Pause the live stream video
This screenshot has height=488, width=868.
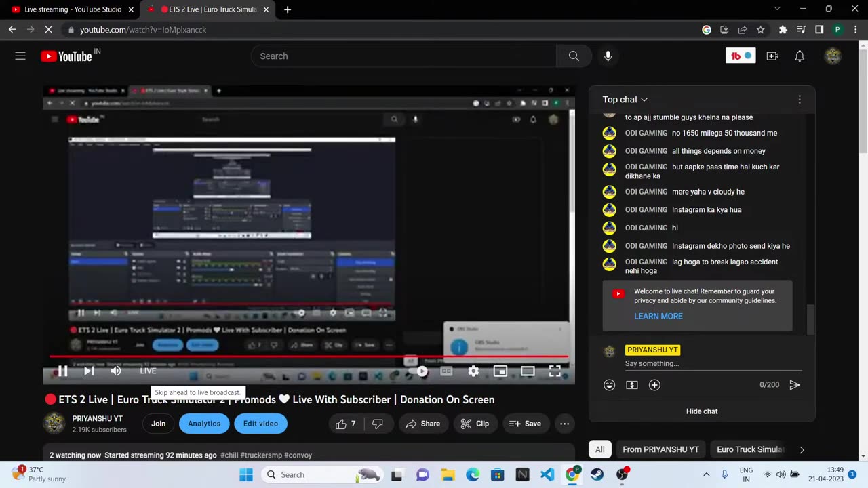[x=62, y=371]
